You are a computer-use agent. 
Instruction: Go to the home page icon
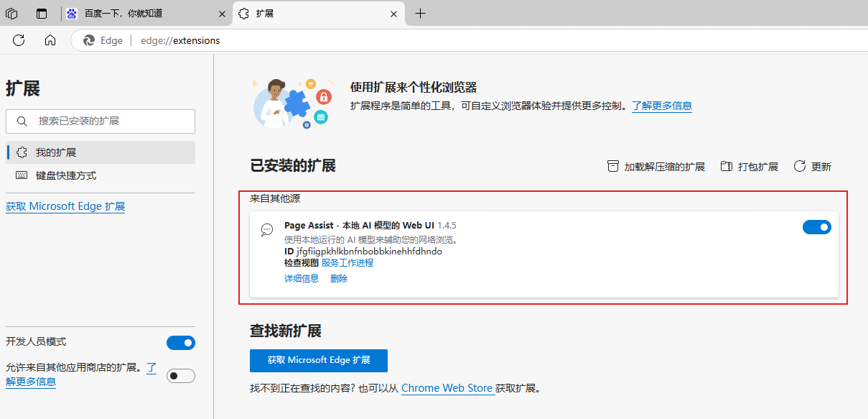pos(50,40)
